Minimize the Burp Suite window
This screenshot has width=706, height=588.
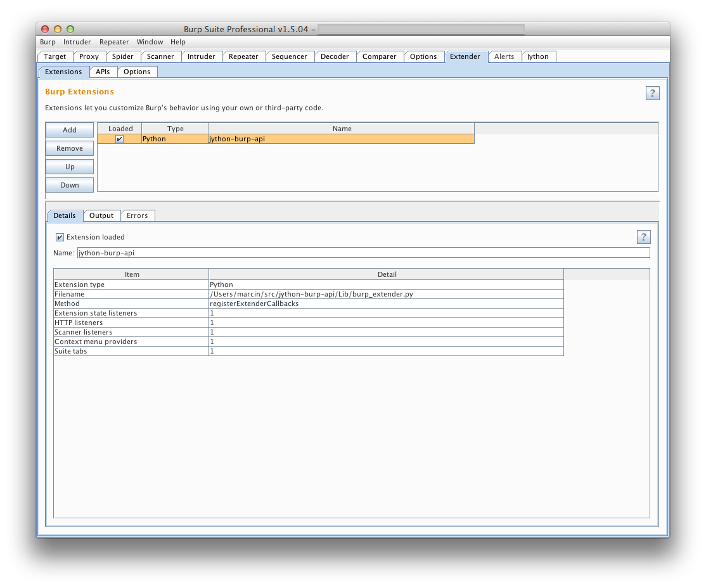[x=58, y=29]
